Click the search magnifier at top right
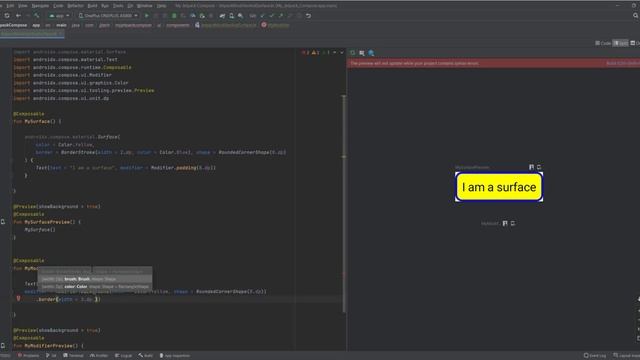This screenshot has width=640, height=360. pos(635,16)
